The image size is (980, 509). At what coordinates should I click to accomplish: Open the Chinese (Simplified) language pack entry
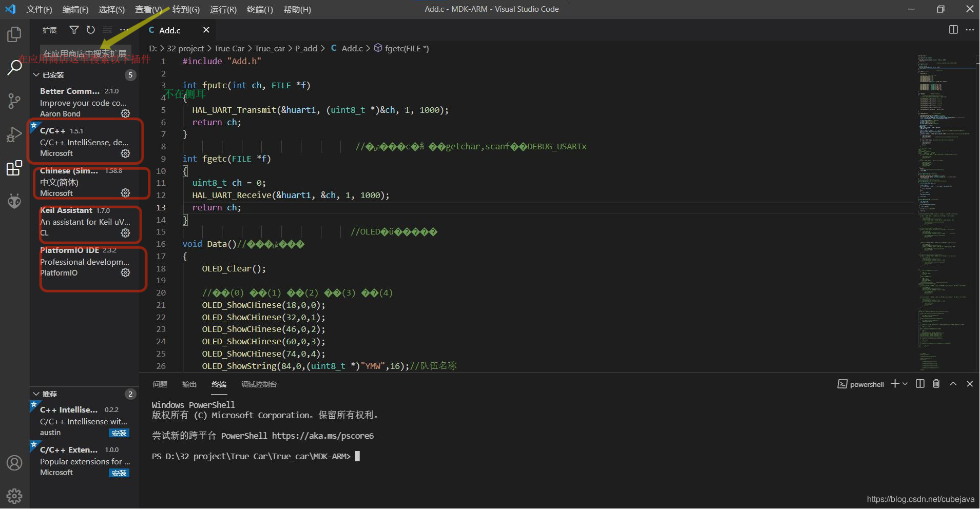[x=85, y=182]
